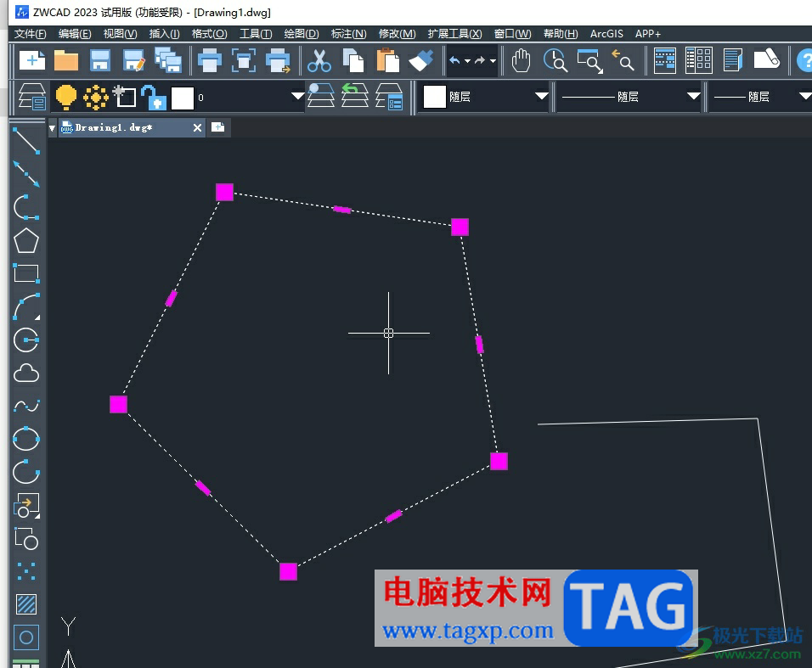Screen dimensions: 812x668
Task: Click the top-left pentagon vertex grip
Action: pyautogui.click(x=224, y=192)
